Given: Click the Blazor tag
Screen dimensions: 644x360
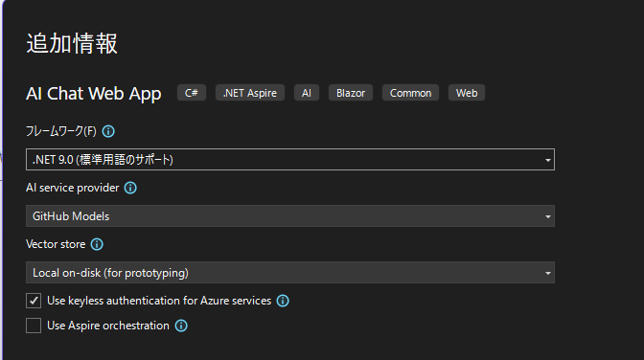Looking at the screenshot, I should pos(351,93).
